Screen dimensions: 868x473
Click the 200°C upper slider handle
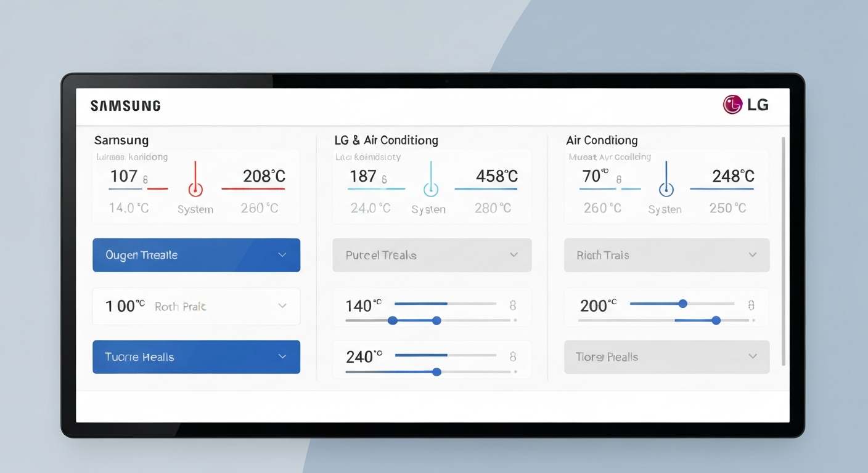[682, 304]
